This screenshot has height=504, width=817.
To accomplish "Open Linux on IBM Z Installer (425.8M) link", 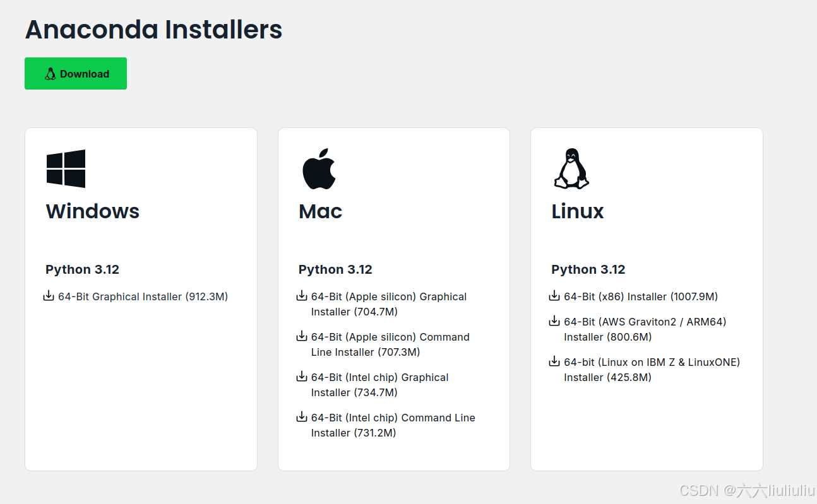I will [652, 362].
